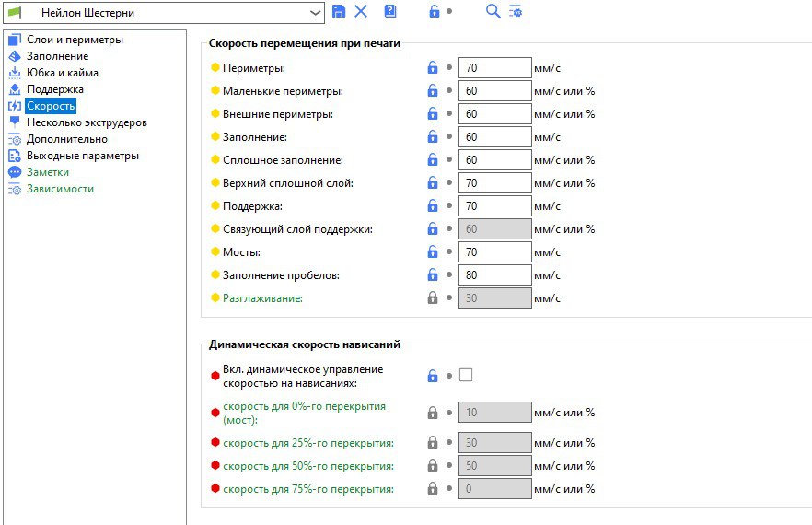Click the lock icon beside Мосты
Screen dimensions: 812x525
click(433, 252)
